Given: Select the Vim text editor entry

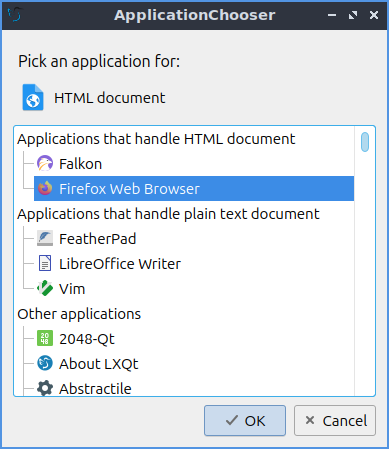Looking at the screenshot, I should (194, 289).
